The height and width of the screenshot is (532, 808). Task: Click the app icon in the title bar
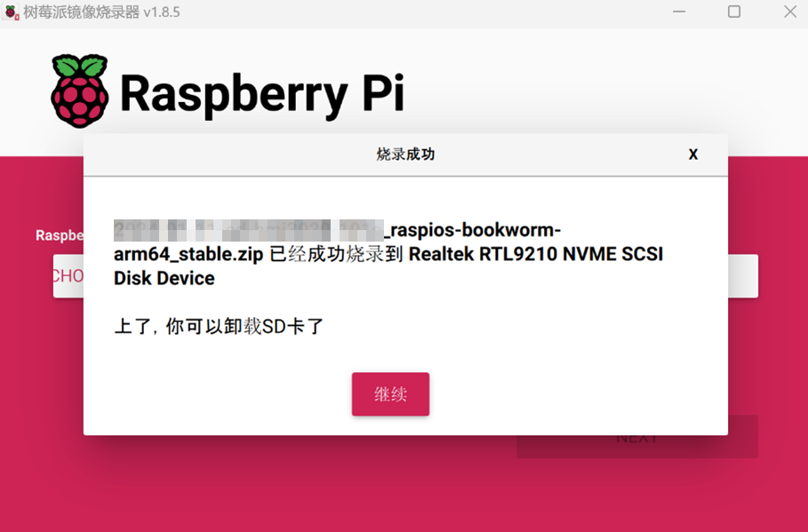point(11,12)
